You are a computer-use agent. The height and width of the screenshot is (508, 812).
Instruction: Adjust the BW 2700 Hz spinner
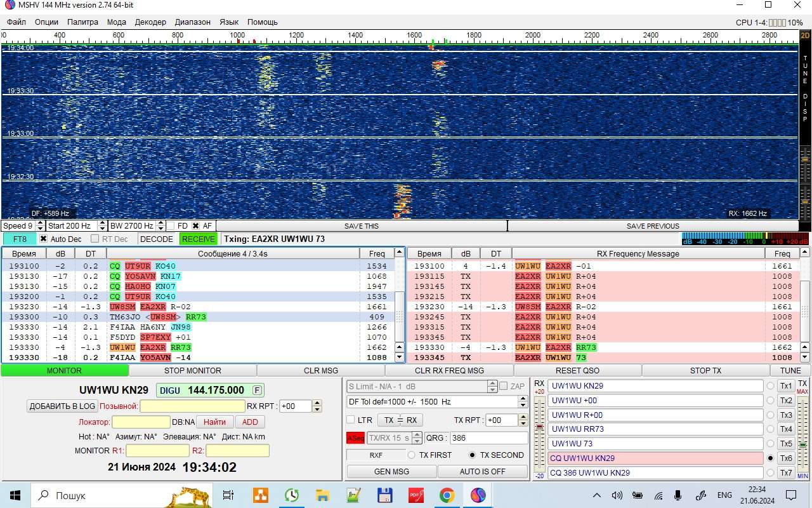click(x=159, y=226)
